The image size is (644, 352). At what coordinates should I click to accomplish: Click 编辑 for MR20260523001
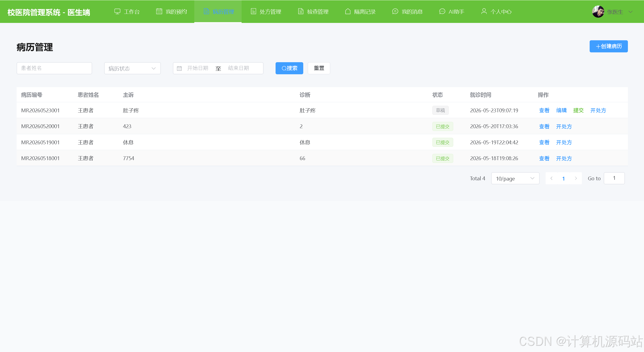click(561, 110)
